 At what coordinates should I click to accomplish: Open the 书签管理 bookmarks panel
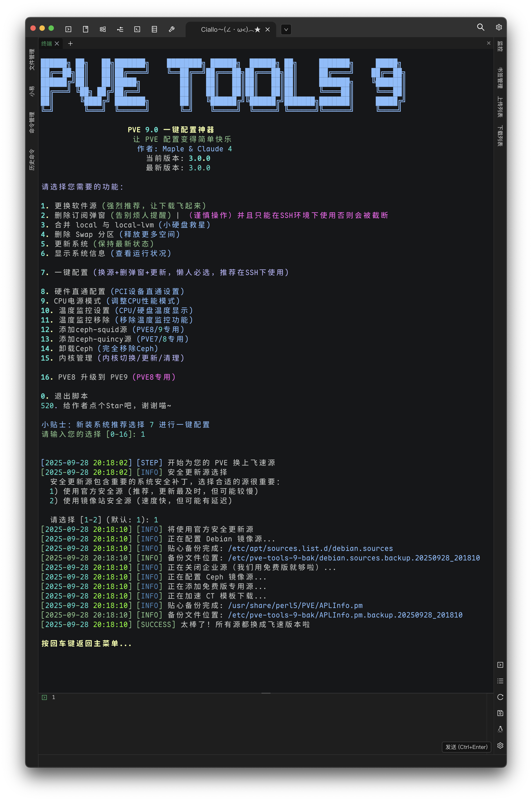click(x=500, y=78)
